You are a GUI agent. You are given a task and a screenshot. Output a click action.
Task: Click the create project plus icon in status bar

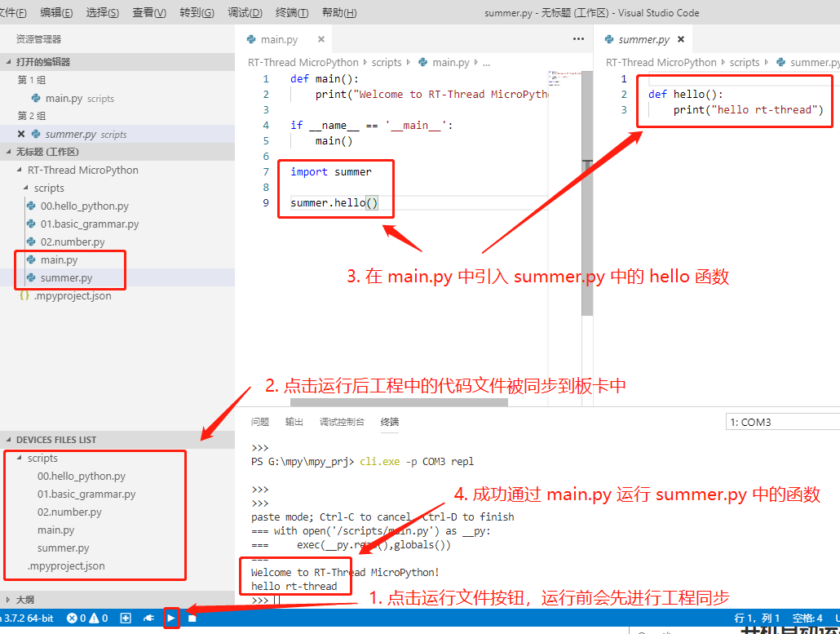126,618
